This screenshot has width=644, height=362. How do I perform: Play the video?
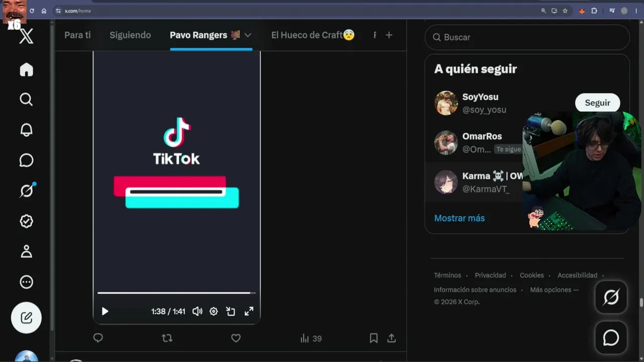105,311
